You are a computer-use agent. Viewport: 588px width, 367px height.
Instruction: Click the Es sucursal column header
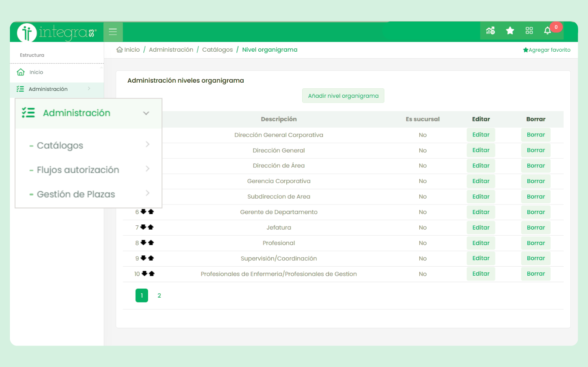click(423, 119)
